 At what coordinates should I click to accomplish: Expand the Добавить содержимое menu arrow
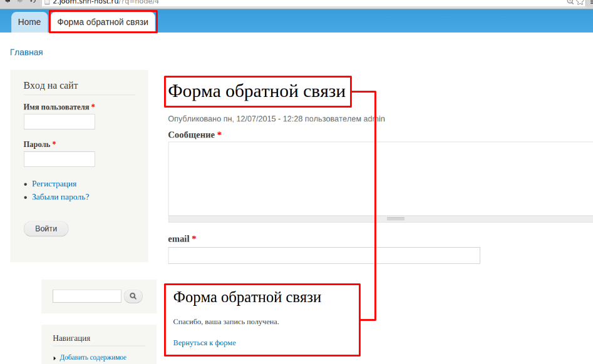[55, 358]
